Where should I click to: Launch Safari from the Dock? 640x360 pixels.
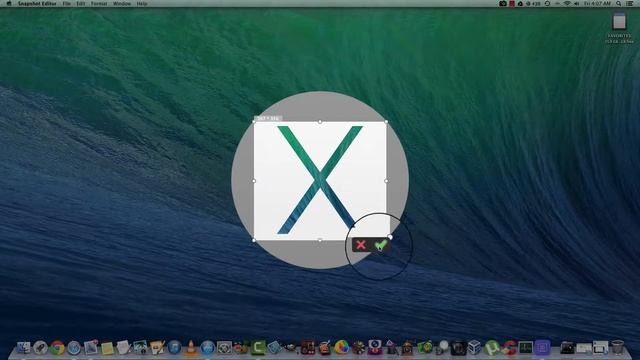click(x=74, y=348)
